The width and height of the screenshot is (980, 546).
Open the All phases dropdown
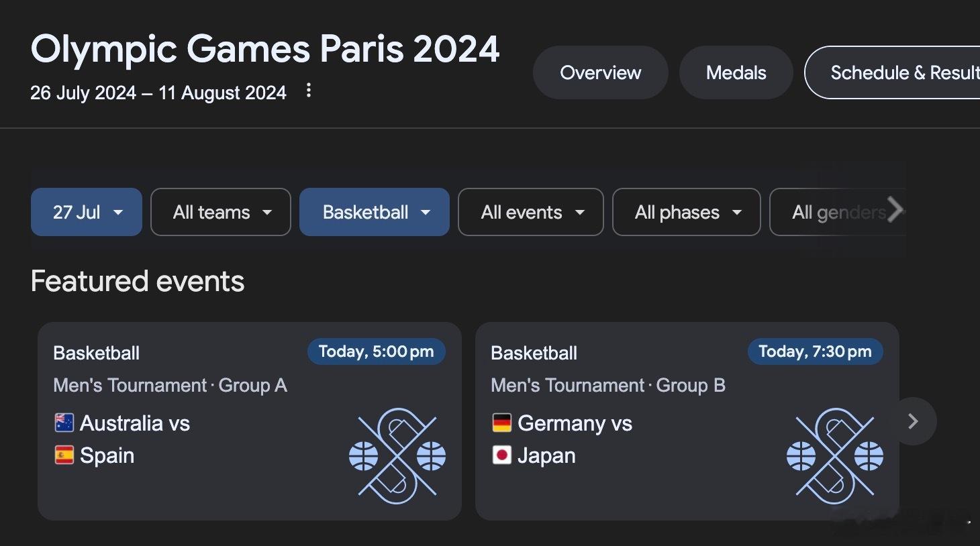(x=686, y=213)
